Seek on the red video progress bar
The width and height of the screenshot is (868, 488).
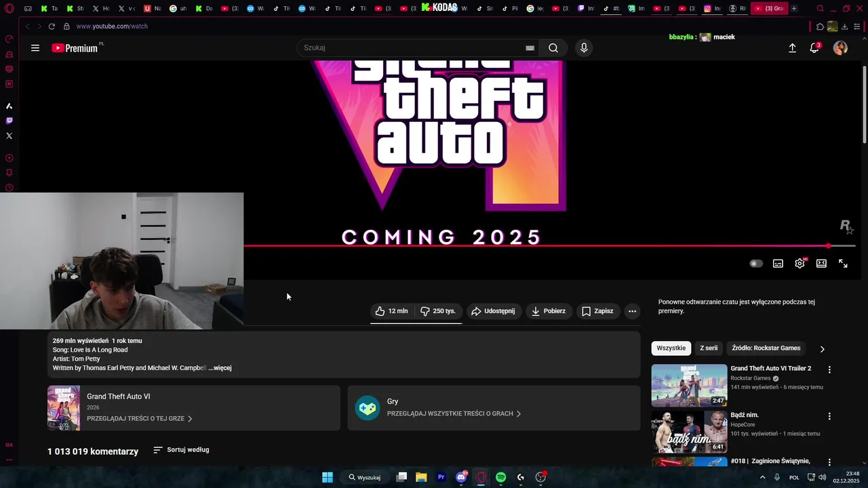point(549,246)
